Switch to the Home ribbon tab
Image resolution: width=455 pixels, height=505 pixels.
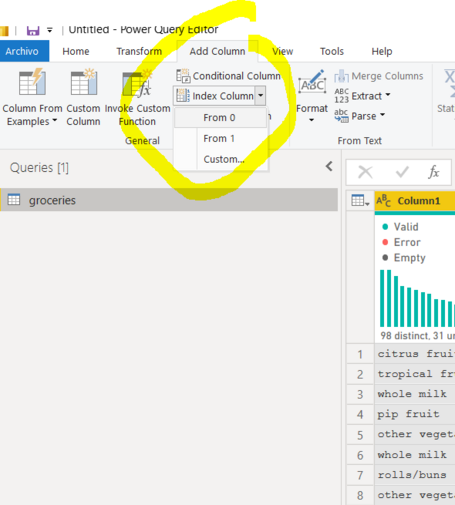(76, 51)
